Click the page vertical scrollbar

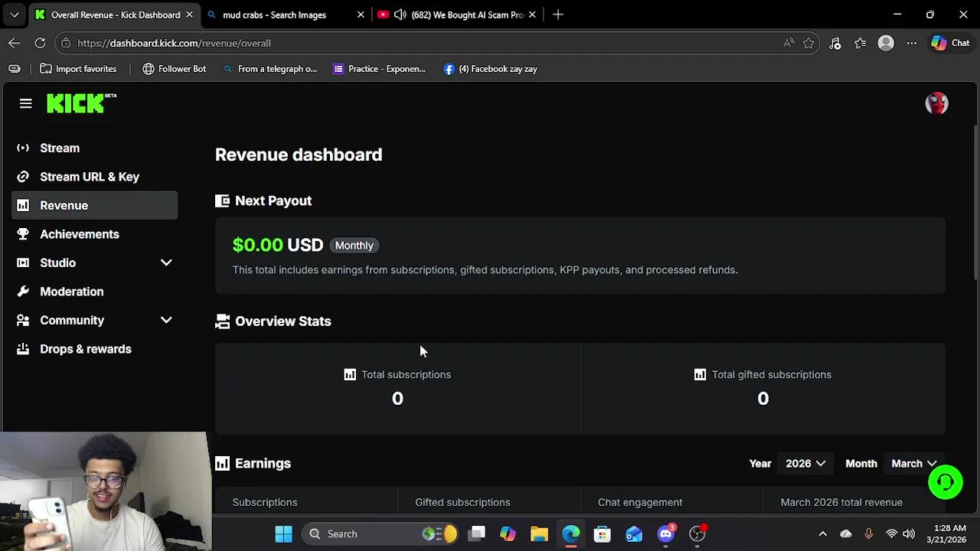click(x=975, y=203)
